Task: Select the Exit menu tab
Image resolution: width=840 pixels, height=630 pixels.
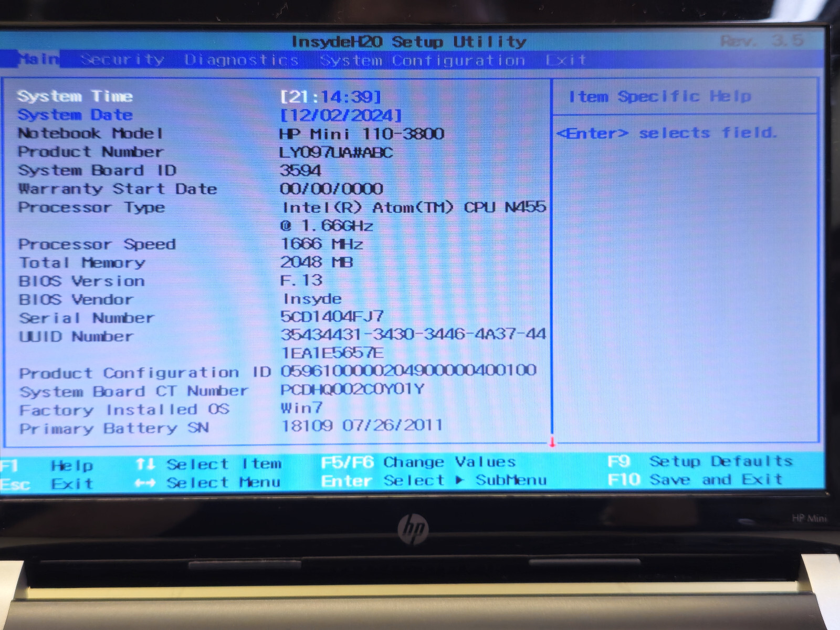Action: coord(565,60)
